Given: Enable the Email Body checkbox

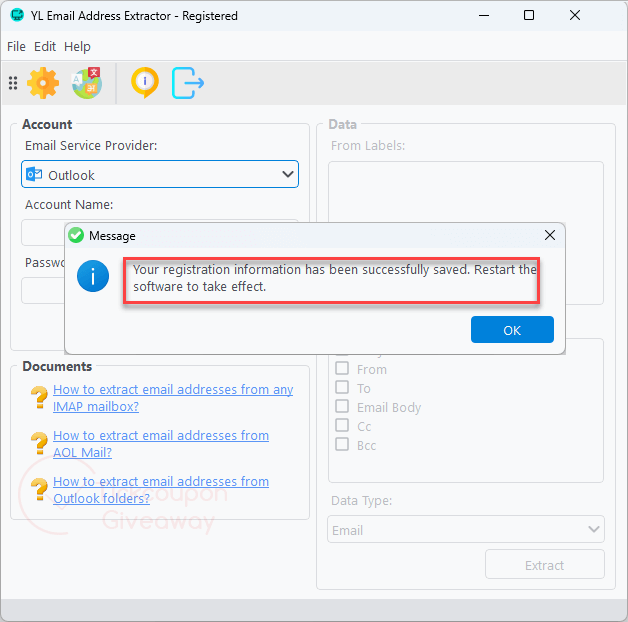Looking at the screenshot, I should [342, 406].
